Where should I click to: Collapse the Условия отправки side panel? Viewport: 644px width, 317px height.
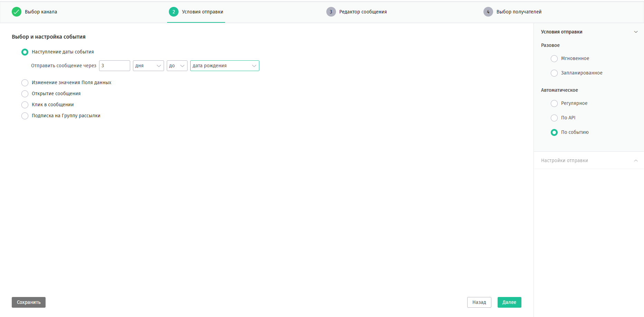click(636, 32)
